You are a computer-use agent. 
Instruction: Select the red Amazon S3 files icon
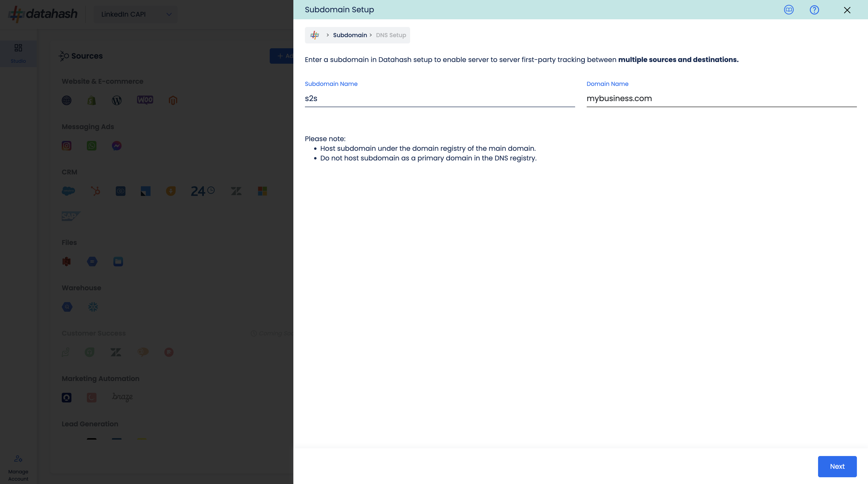[66, 262]
